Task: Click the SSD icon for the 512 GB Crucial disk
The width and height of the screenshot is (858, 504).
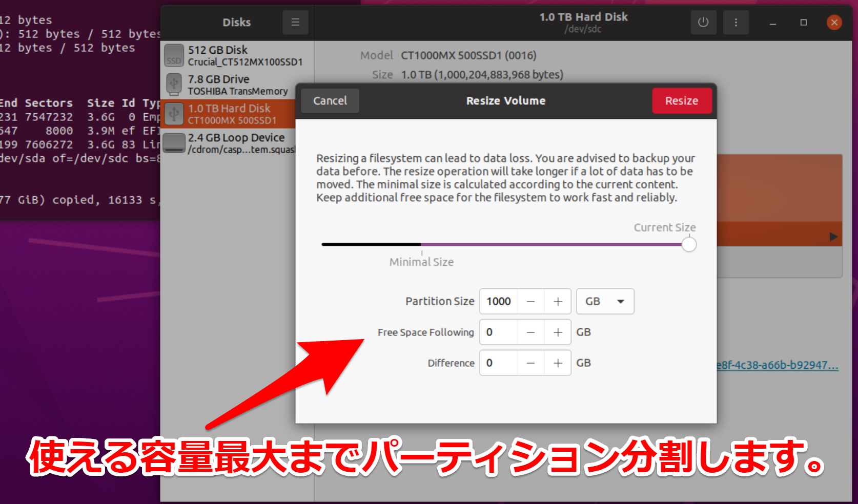Action: [174, 56]
